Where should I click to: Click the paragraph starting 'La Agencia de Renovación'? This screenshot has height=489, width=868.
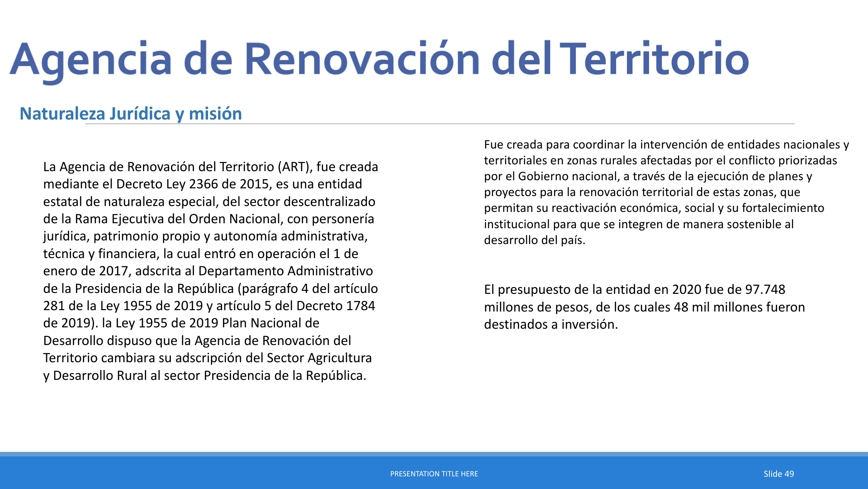(x=211, y=271)
